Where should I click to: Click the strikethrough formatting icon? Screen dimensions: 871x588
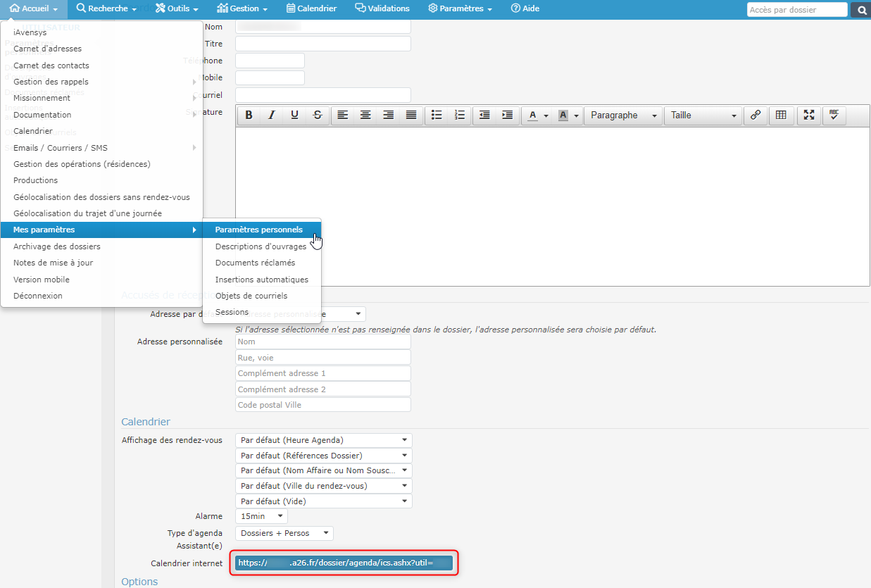[318, 115]
